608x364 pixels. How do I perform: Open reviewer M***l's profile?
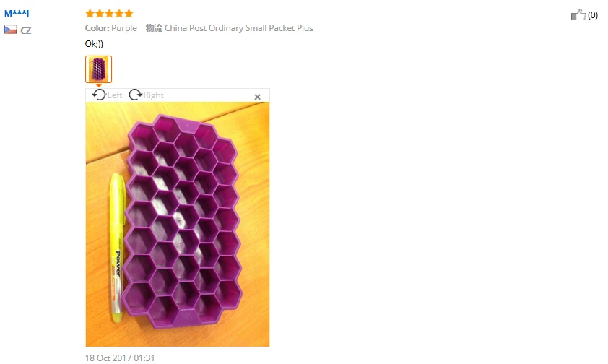pyautogui.click(x=17, y=13)
